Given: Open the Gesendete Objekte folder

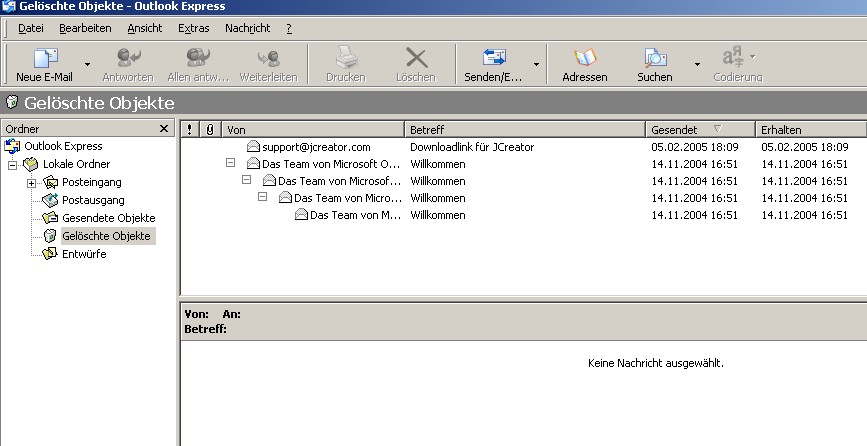Looking at the screenshot, I should pos(108,218).
